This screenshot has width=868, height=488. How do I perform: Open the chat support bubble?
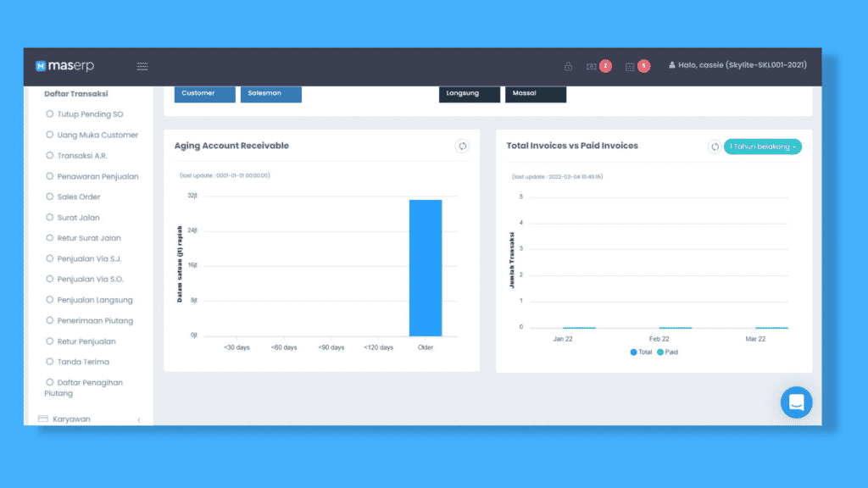796,402
